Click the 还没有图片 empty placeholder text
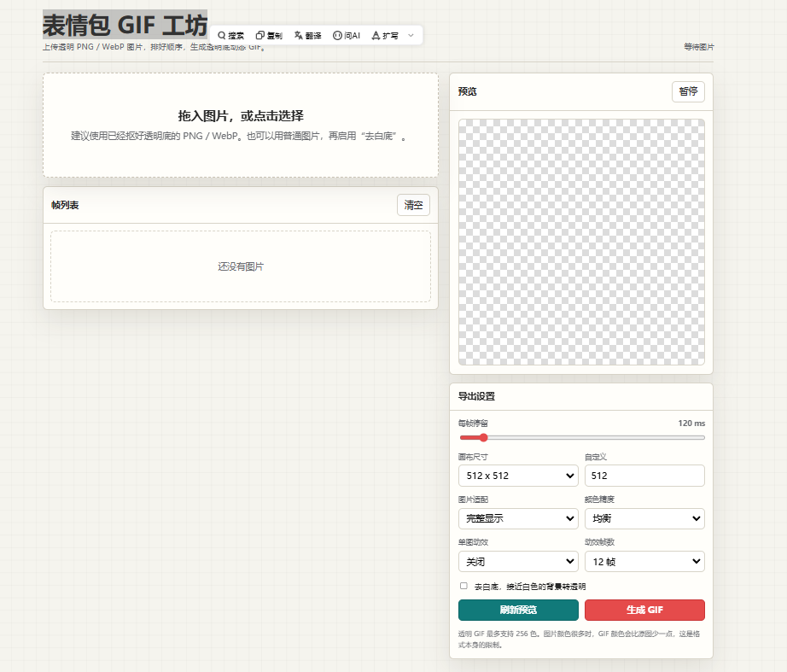Screen dimensions: 787x672 pyautogui.click(x=241, y=266)
